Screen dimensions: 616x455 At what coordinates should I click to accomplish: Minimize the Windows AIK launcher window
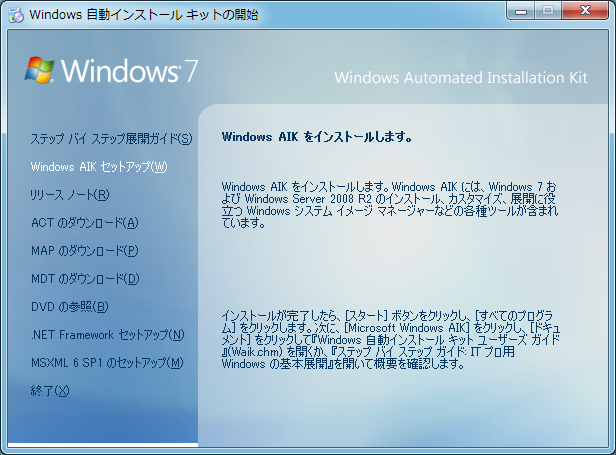click(x=520, y=11)
